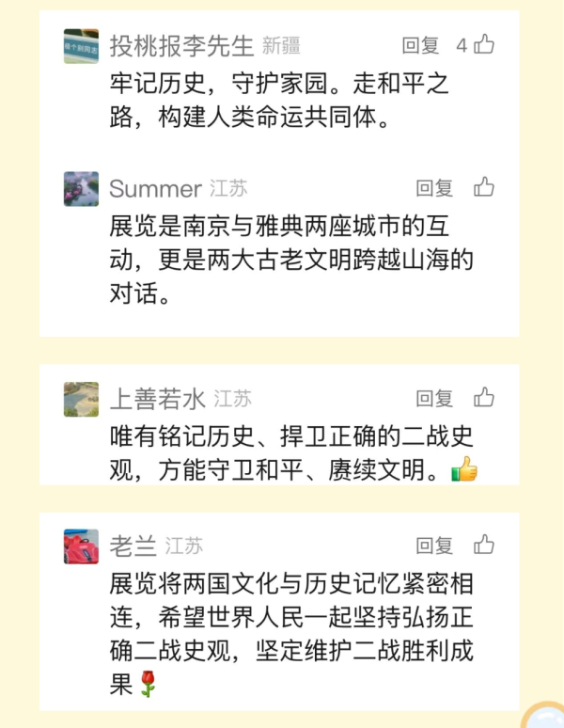This screenshot has width=564, height=728.
Task: Open username 老兰 profile
Action: click(x=133, y=546)
